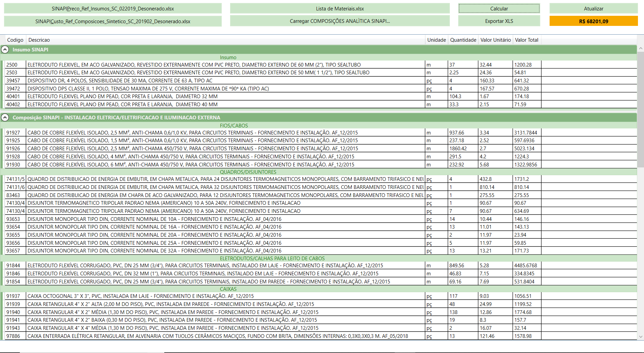Select total value 531.8404
The image size is (644, 353).
click(x=527, y=282)
